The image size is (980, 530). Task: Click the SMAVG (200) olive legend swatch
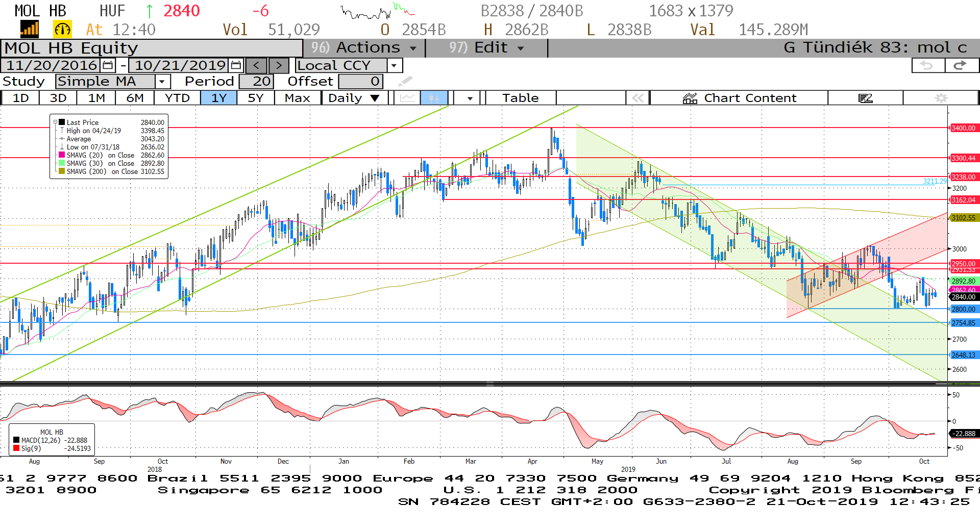click(x=62, y=171)
